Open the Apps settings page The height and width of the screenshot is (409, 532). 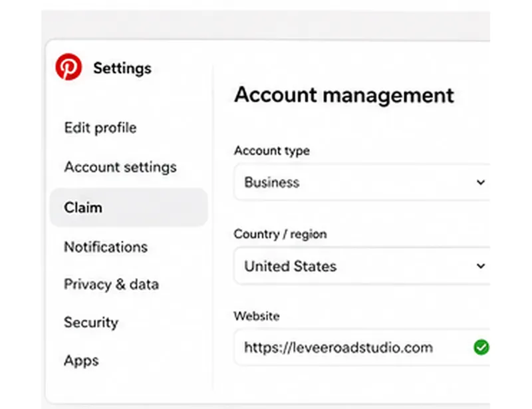(x=81, y=360)
